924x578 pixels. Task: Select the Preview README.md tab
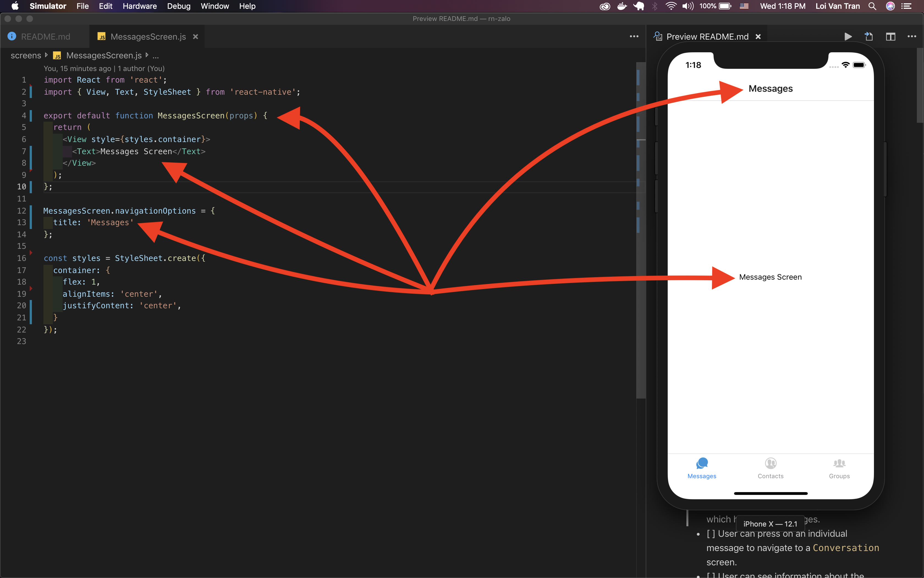point(707,37)
